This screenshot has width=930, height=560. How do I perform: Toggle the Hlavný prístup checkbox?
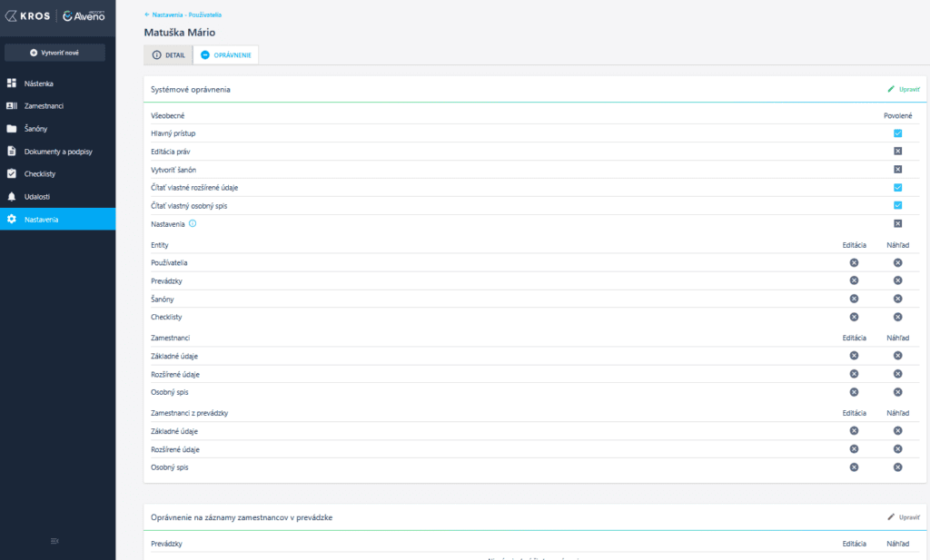[897, 133]
